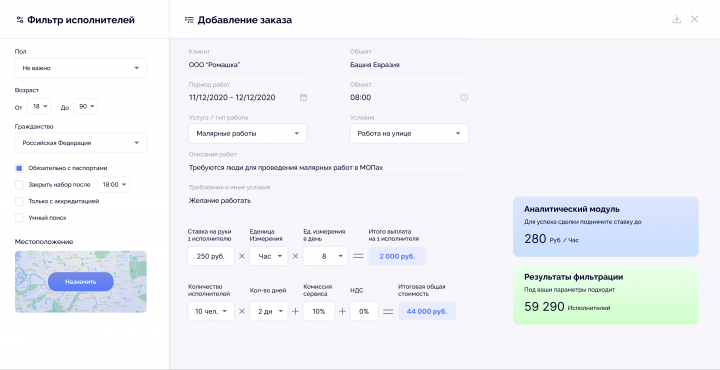720x370 pixels.
Task: Open the Пол dropdown showing Не важно
Action: 81,68
